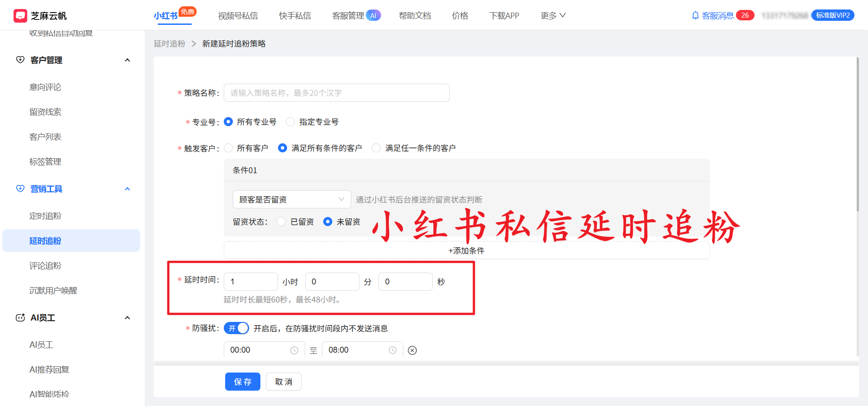Open the 价格 page
The height and width of the screenshot is (406, 868).
(x=460, y=16)
